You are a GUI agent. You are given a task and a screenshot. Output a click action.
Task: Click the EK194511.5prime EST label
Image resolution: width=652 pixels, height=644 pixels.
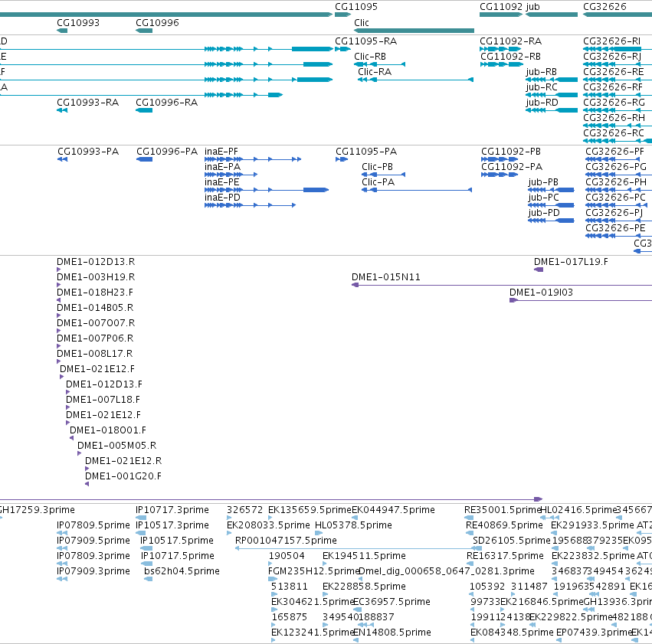click(x=364, y=557)
